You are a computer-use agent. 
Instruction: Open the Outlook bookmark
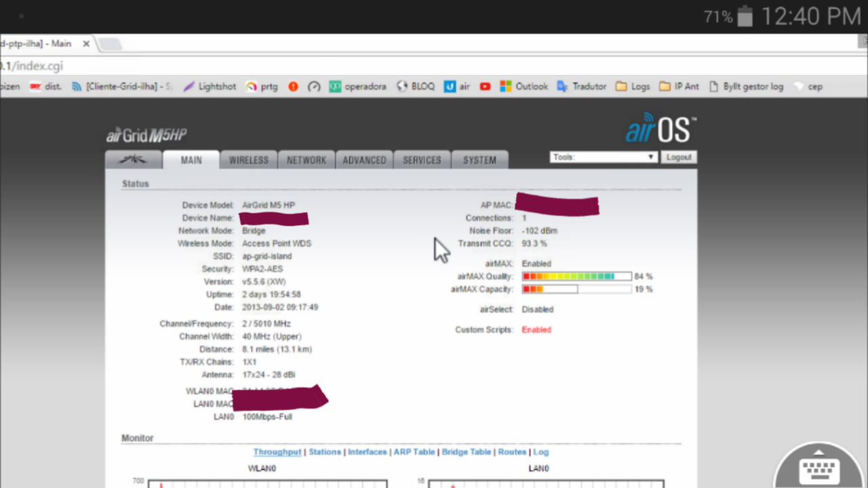[x=524, y=87]
